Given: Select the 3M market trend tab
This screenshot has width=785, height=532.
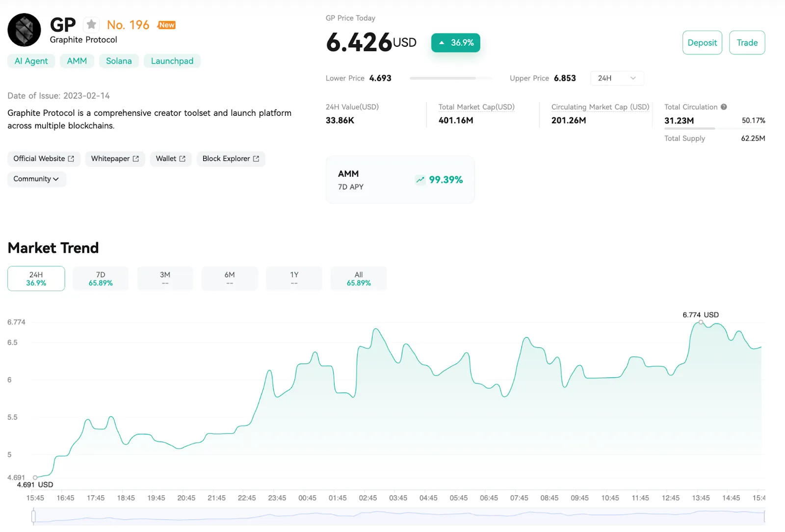Looking at the screenshot, I should [x=165, y=278].
